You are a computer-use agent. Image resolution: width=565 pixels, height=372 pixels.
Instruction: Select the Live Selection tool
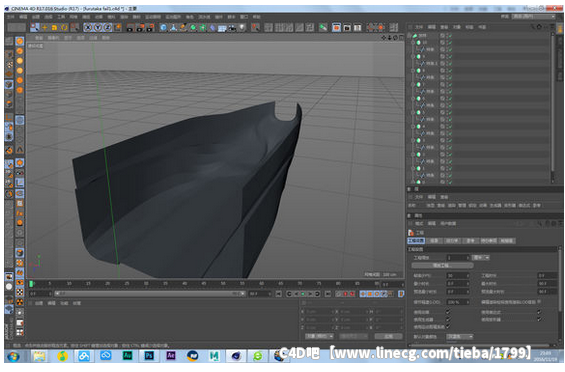coord(35,27)
